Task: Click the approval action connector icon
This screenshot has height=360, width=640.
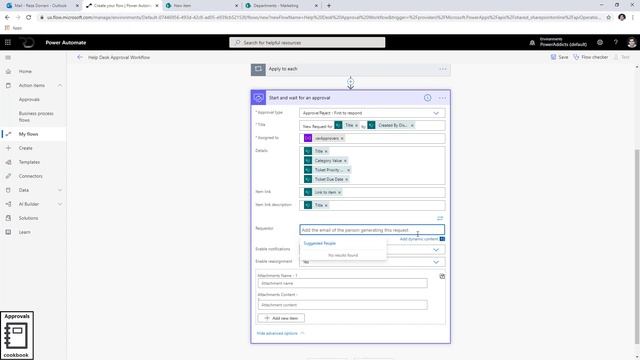Action: point(258,98)
